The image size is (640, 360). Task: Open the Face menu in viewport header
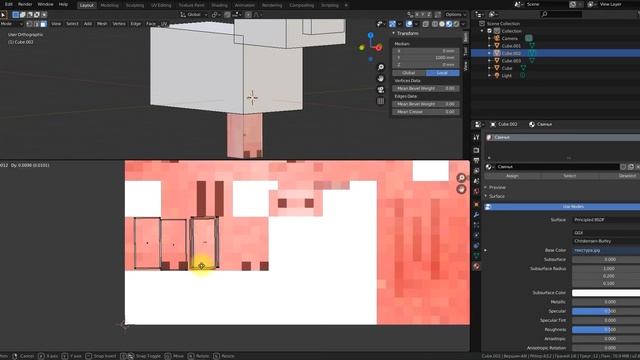coord(151,24)
